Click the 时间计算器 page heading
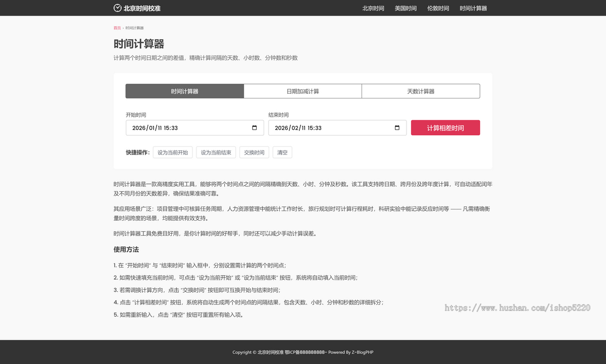The width and height of the screenshot is (606, 364). pyautogui.click(x=139, y=44)
